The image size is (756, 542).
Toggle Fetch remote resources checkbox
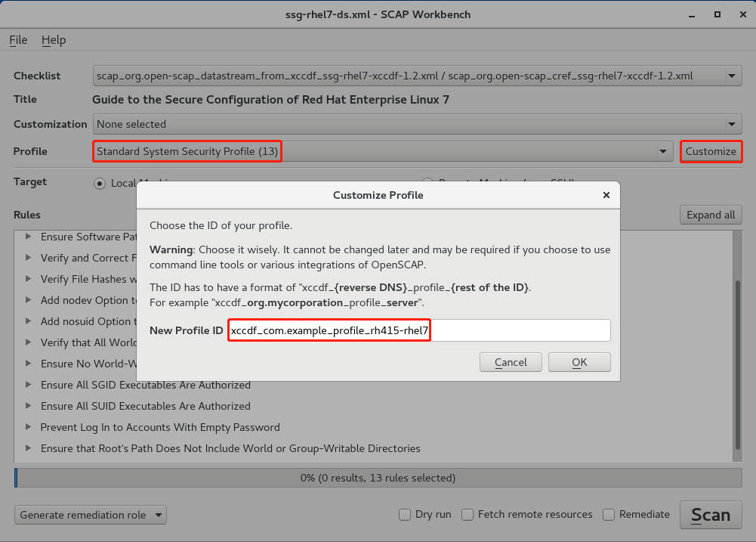pyautogui.click(x=468, y=515)
